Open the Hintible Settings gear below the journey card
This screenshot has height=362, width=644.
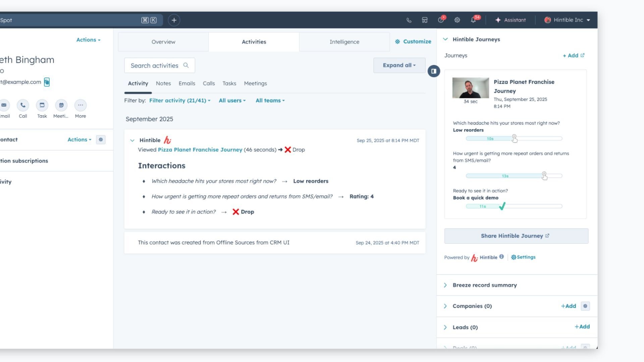[x=523, y=257]
